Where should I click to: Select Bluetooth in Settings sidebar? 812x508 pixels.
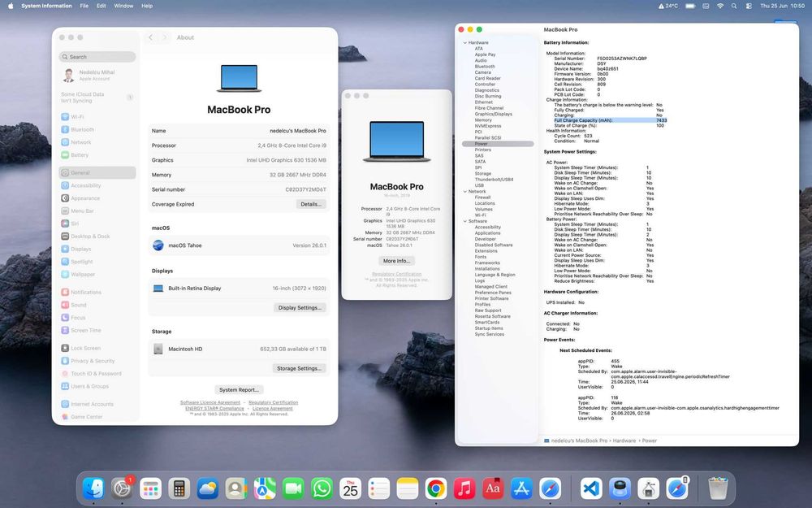97,129
